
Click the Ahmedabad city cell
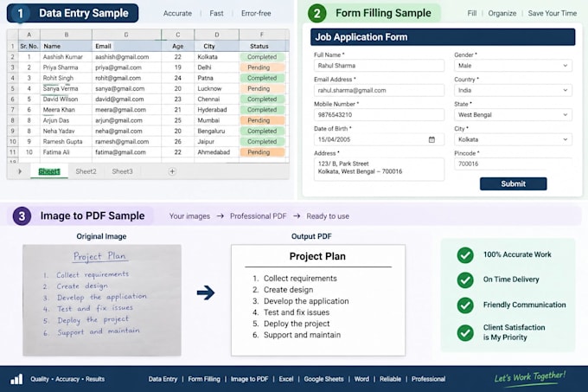pyautogui.click(x=217, y=152)
